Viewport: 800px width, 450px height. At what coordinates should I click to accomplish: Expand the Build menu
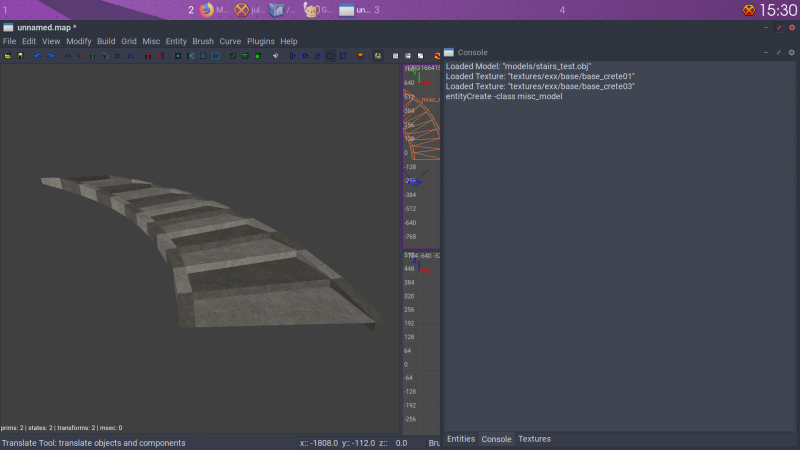tap(106, 41)
